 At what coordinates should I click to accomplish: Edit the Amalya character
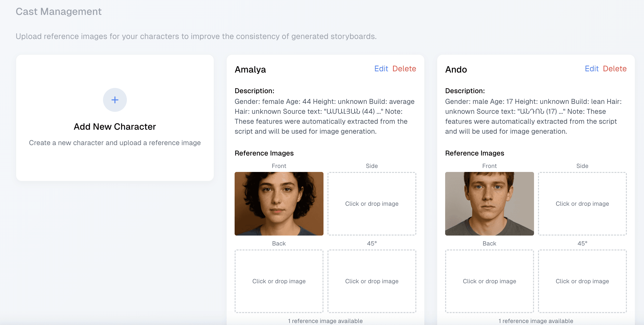click(x=381, y=69)
